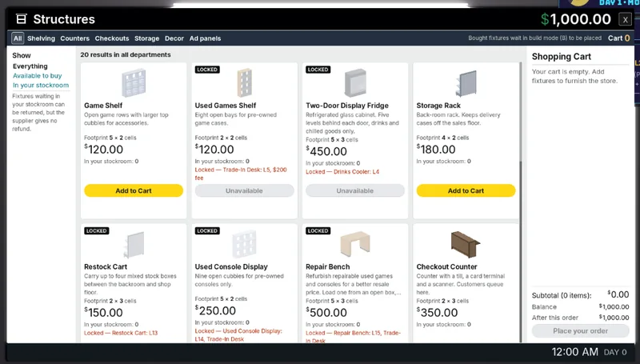Screen dimensions: 640x364
Task: Add Storage Rack to cart
Action: tap(466, 190)
